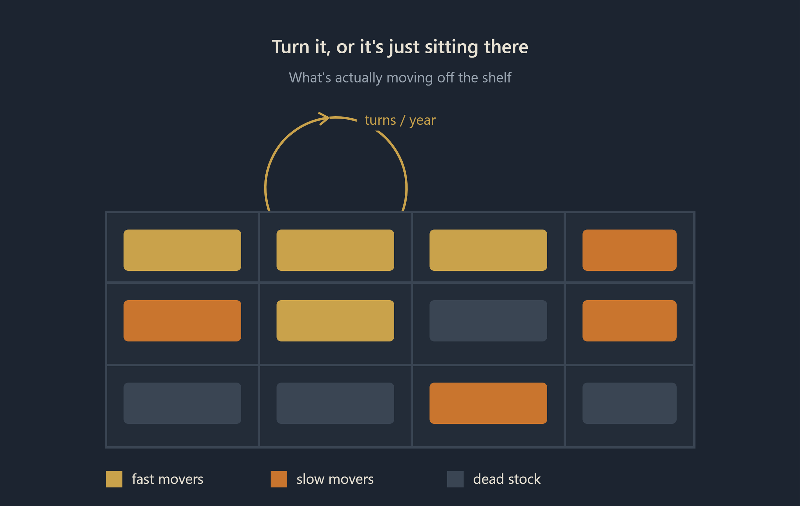
Task: Click the third gold block in top row
Action: point(488,250)
